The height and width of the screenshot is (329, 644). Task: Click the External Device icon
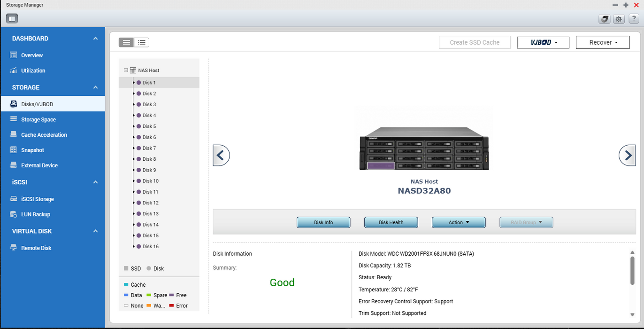(x=14, y=165)
